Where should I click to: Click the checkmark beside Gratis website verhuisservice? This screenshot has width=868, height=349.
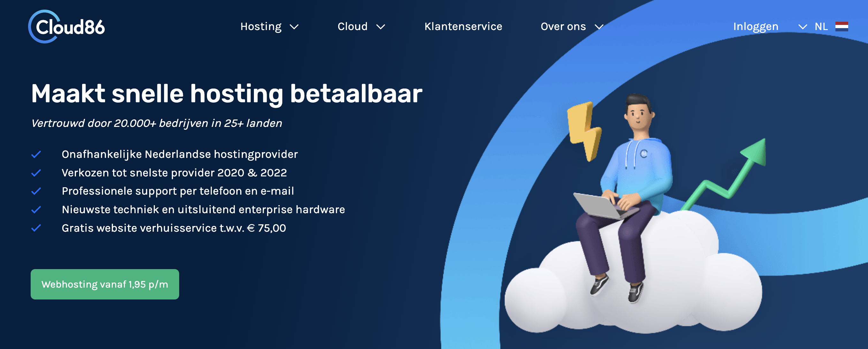pyautogui.click(x=36, y=228)
